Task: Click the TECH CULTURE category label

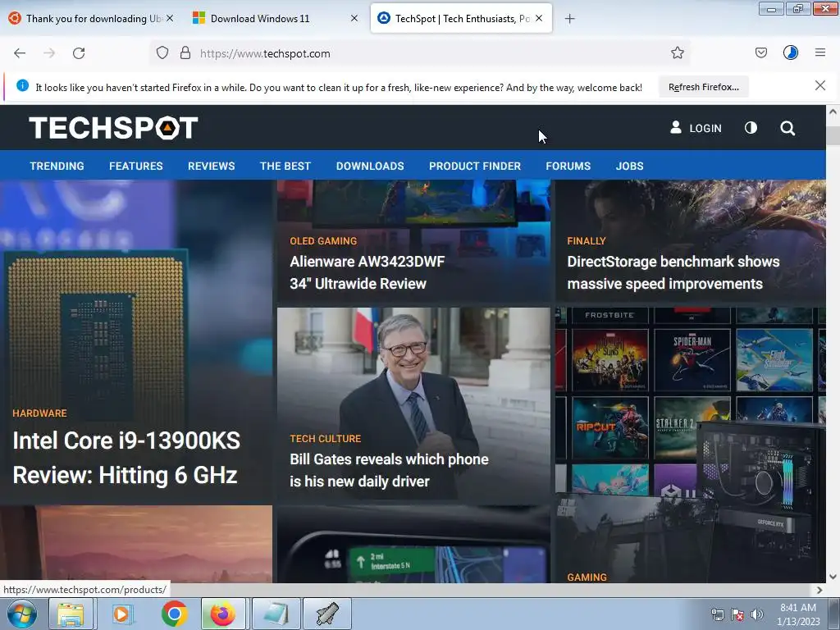Action: 325,439
